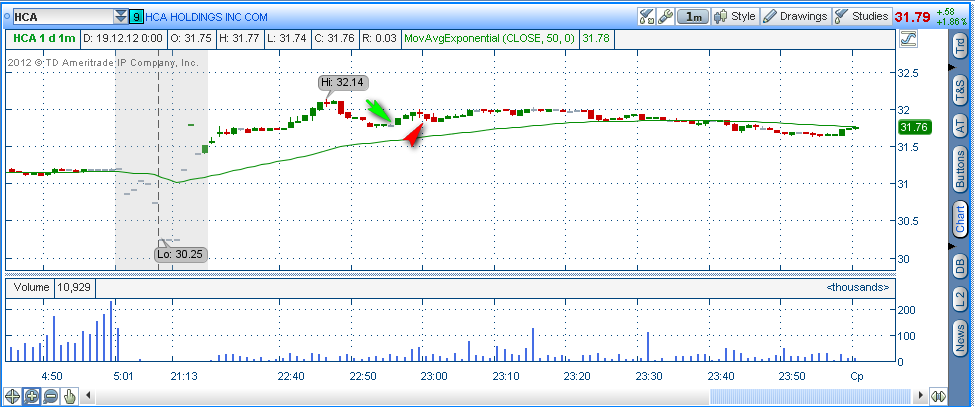Open chart settings wrench icon
Image resolution: width=975 pixels, height=407 pixels.
[665, 17]
